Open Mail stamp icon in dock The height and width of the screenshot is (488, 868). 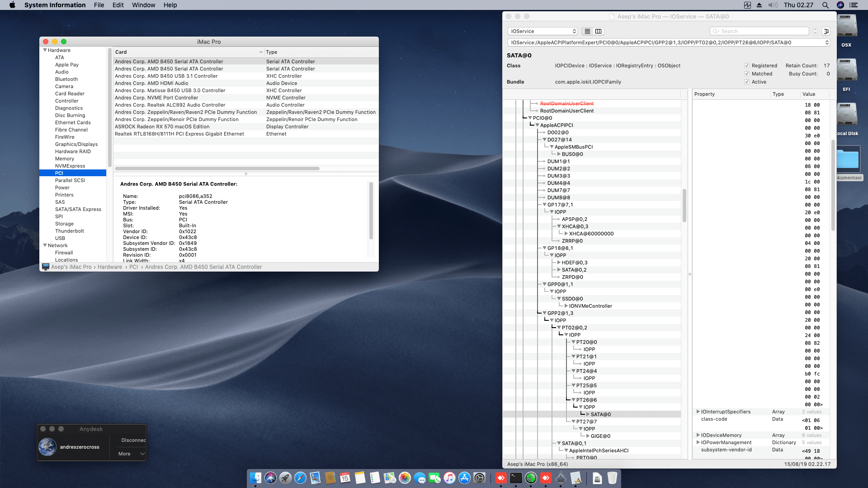(x=315, y=478)
